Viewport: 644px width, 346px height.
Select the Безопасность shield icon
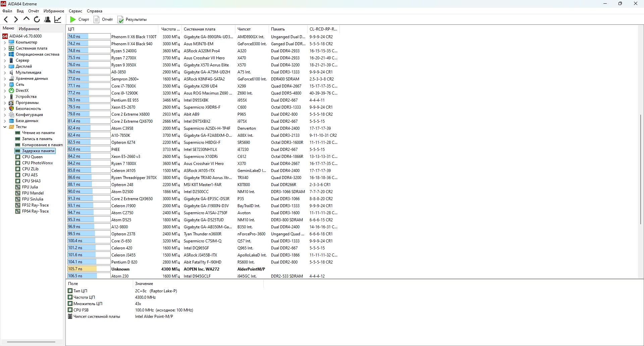pos(11,109)
